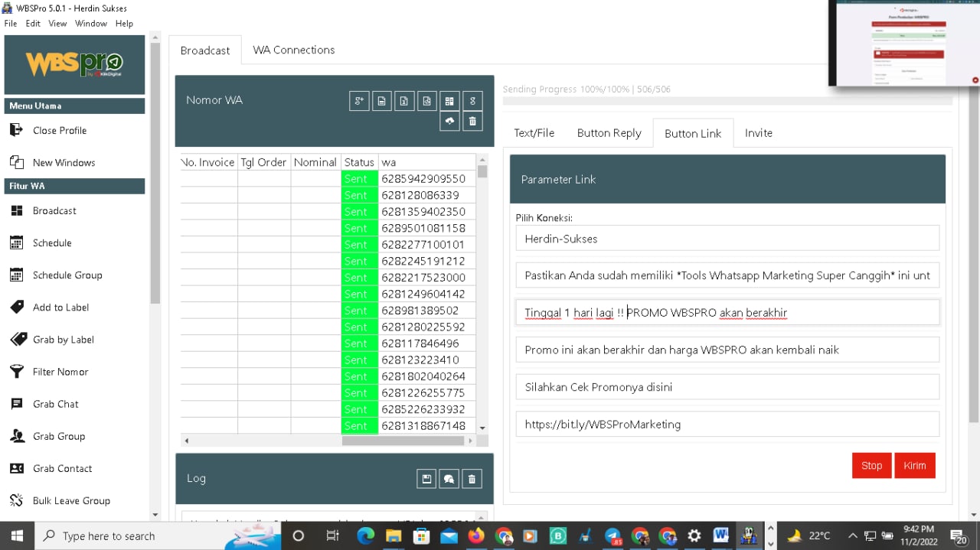
Task: Click the taskbar search box
Action: 158,535
